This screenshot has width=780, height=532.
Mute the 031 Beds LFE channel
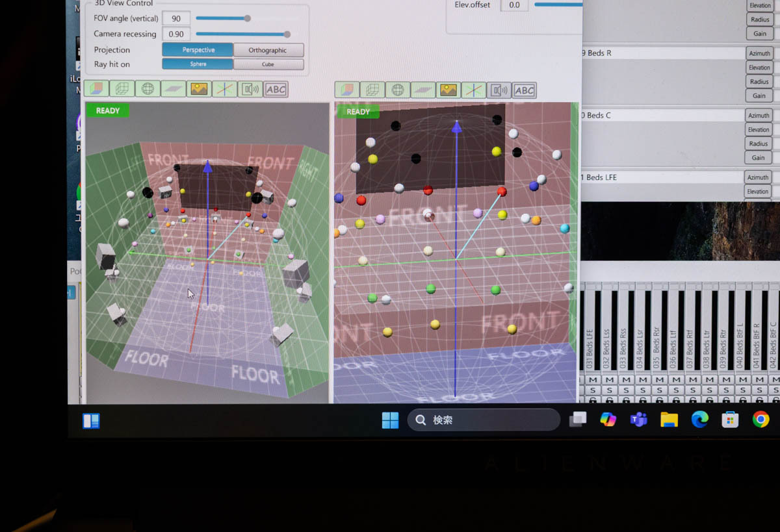click(x=592, y=379)
